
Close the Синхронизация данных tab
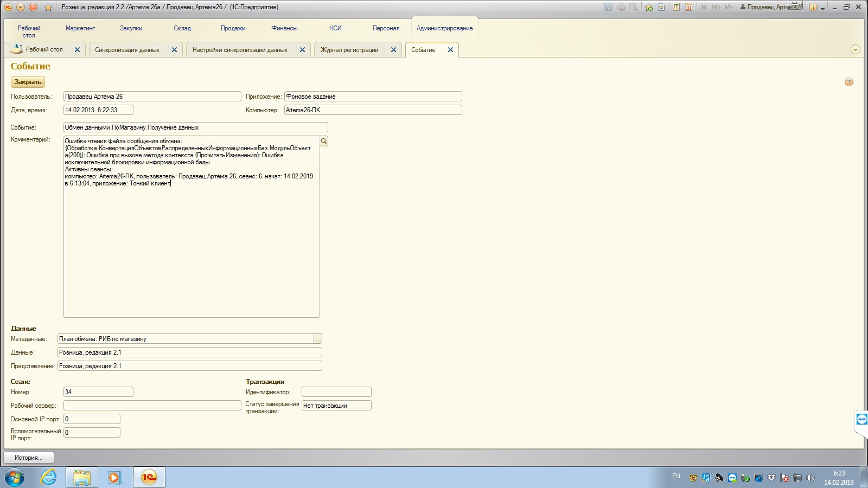coord(174,49)
